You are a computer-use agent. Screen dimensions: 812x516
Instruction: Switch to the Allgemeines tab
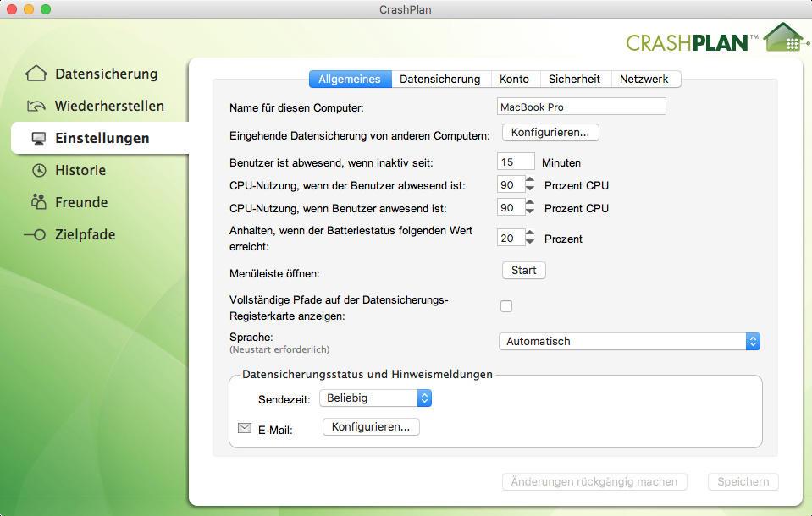(350, 80)
